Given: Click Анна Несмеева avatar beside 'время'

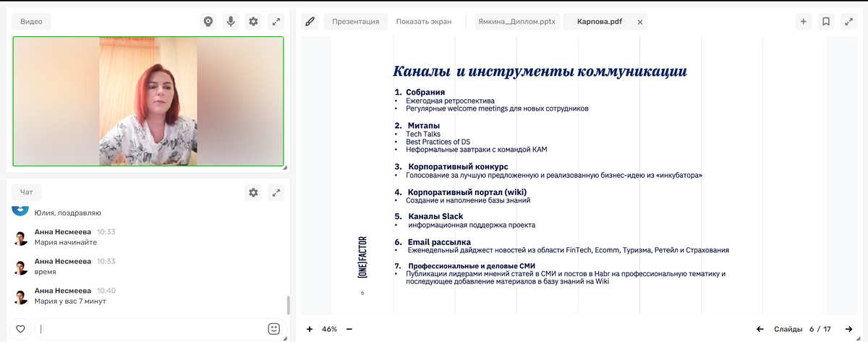Looking at the screenshot, I should click(21, 267).
